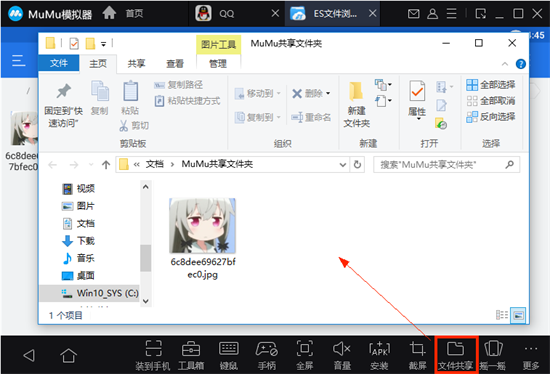
Task: Select the 查看 ribbon tab
Action: click(x=175, y=64)
